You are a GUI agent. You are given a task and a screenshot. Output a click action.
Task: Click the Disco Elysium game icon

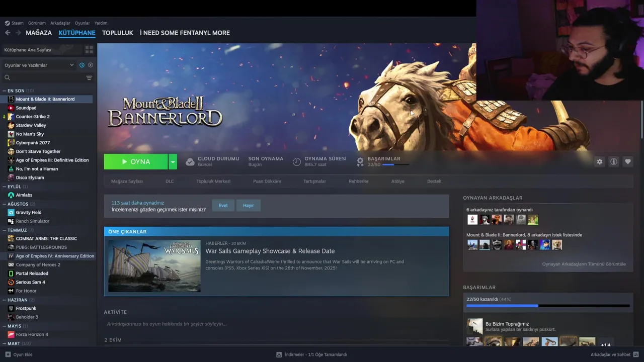pos(11,177)
